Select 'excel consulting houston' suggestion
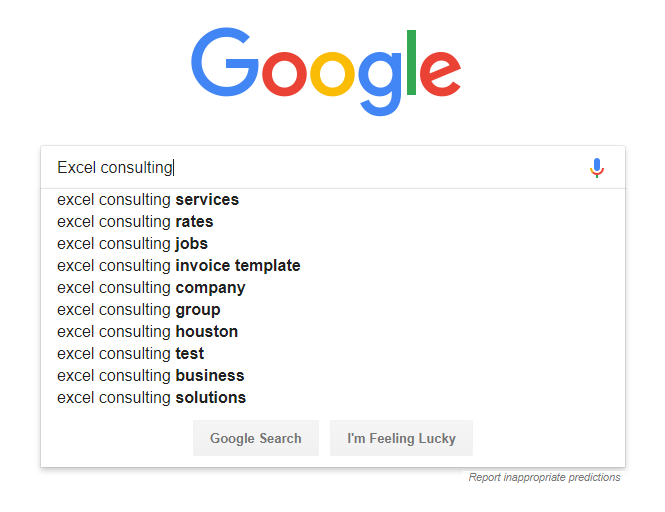665x512 pixels. 333,332
